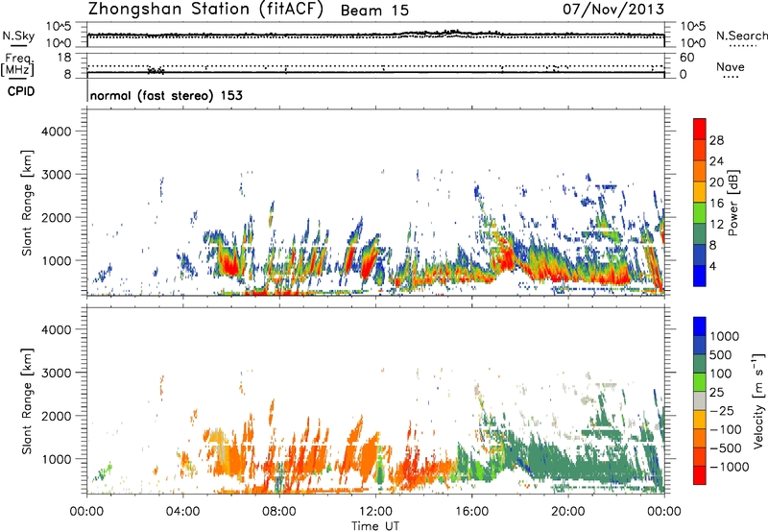Viewport: 768px width, 532px height.
Task: Click the "N.Search" legend label
Action: point(741,36)
